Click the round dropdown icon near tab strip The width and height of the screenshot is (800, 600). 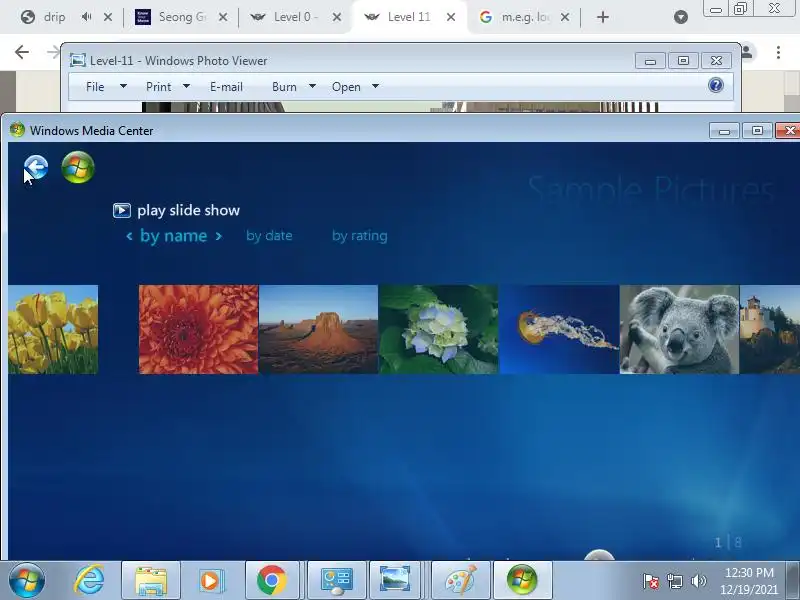point(681,17)
